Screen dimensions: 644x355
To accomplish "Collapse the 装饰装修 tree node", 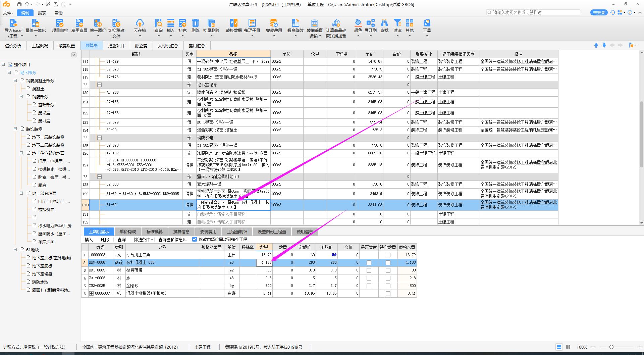I will coord(15,129).
